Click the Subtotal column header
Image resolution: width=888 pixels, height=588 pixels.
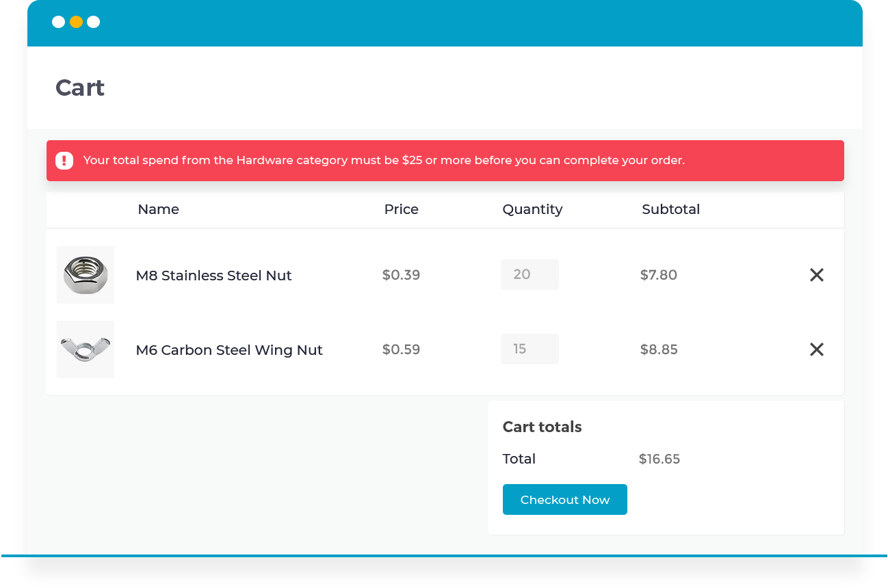pyautogui.click(x=670, y=209)
